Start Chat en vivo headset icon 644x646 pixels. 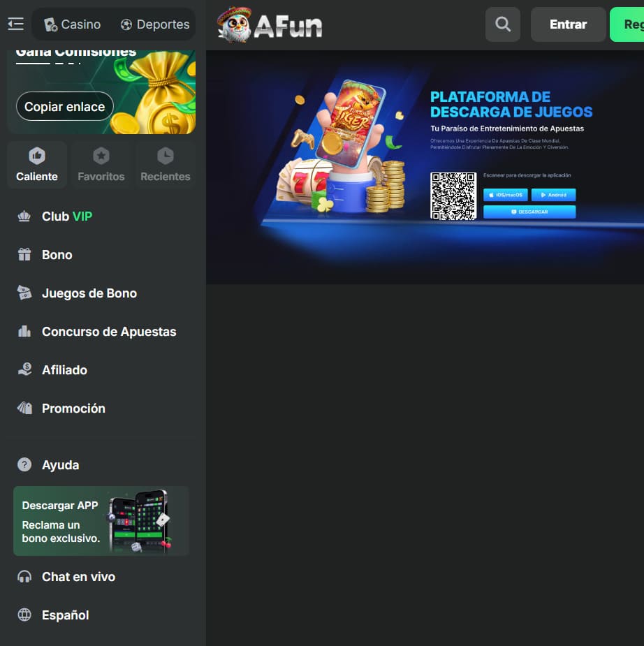[24, 577]
